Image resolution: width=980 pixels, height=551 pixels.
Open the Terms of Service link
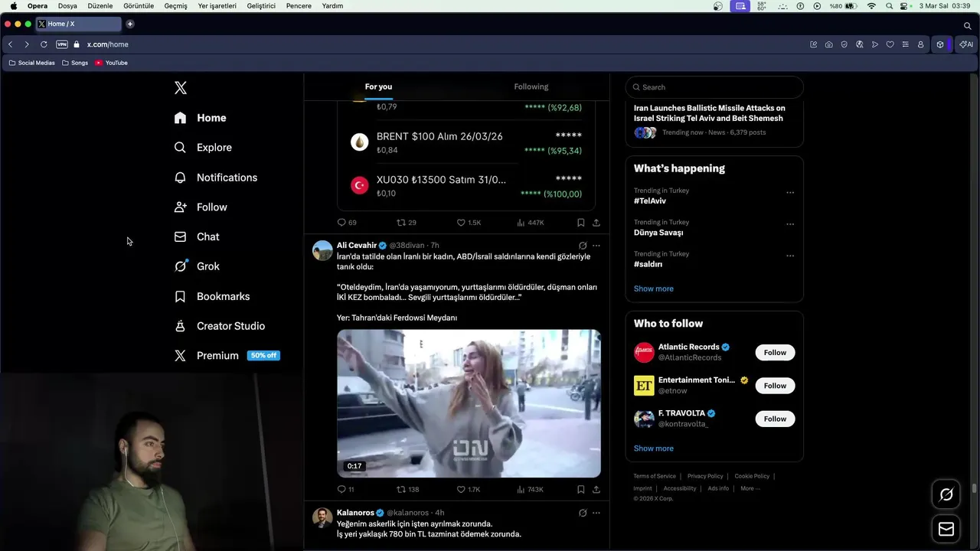point(655,476)
